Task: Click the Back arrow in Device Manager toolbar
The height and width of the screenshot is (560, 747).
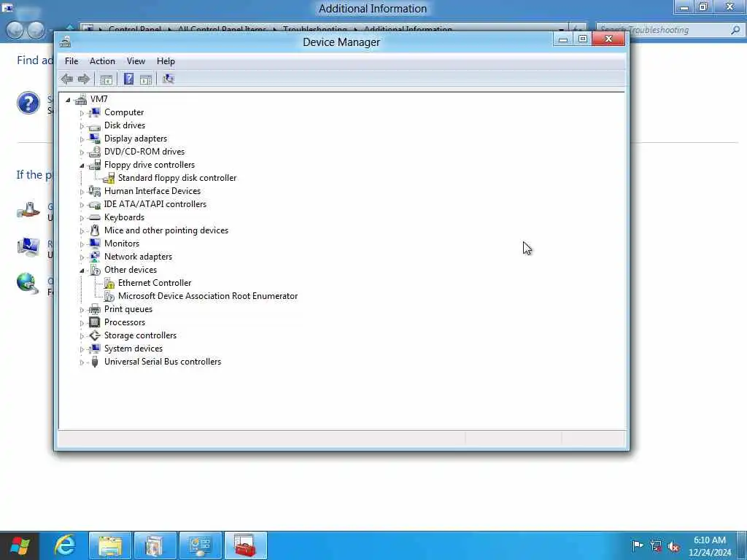Action: click(x=66, y=79)
